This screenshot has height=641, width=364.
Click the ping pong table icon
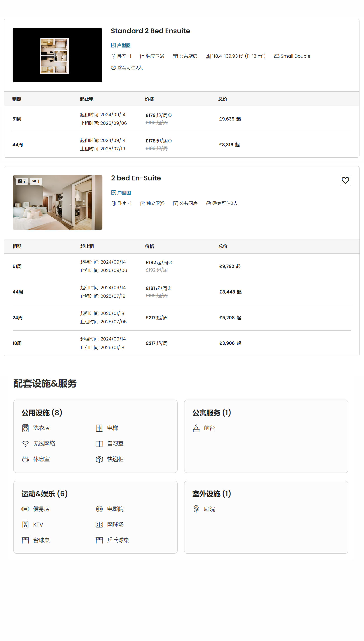99,540
